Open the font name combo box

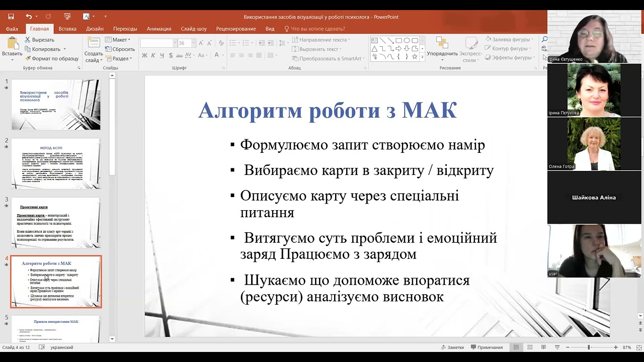point(158,43)
